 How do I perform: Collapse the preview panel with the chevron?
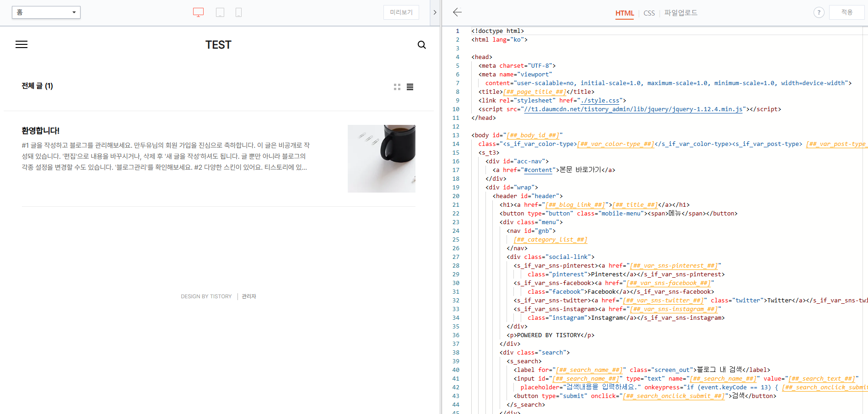[435, 12]
